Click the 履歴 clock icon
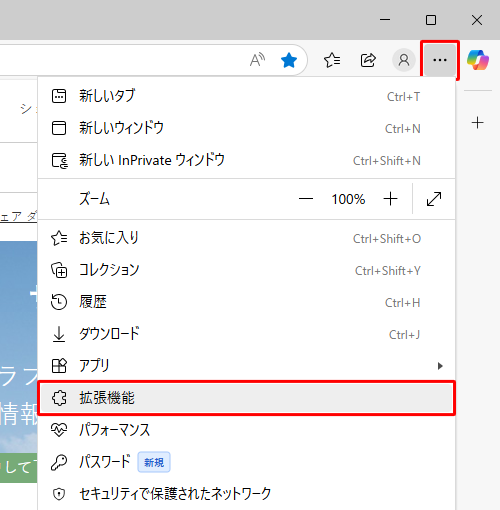This screenshot has height=510, width=500. 59,302
